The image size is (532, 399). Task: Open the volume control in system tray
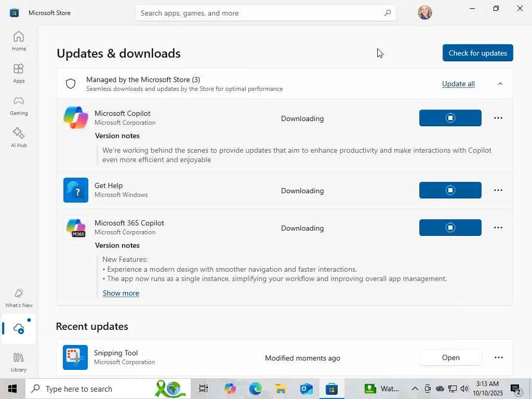464,389
